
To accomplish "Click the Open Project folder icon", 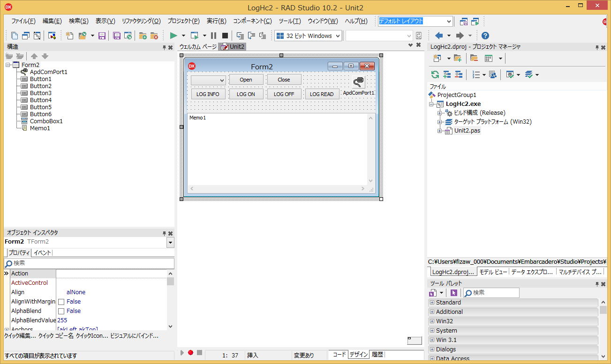I will point(83,36).
